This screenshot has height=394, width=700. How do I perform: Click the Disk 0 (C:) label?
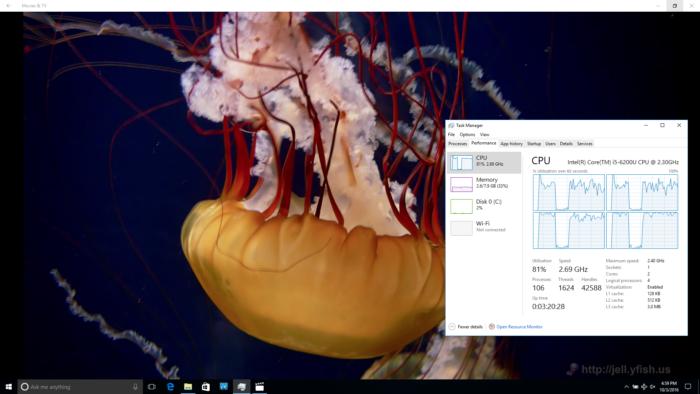(x=488, y=202)
